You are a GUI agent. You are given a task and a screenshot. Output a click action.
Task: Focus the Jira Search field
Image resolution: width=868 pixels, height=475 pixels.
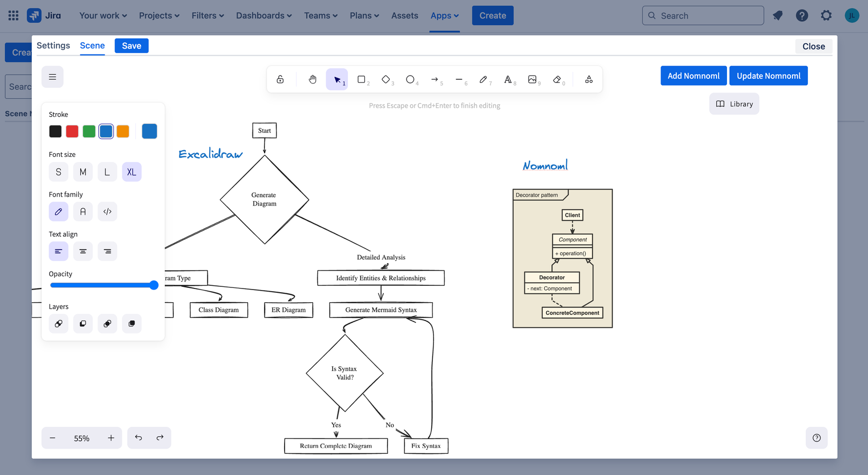click(703, 15)
